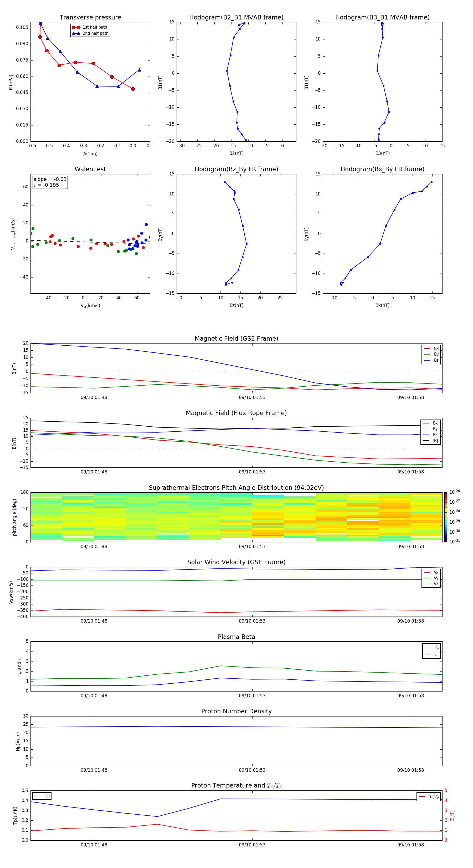Select the "Hodogram(Bx_By FR frame)" title

pos(382,169)
